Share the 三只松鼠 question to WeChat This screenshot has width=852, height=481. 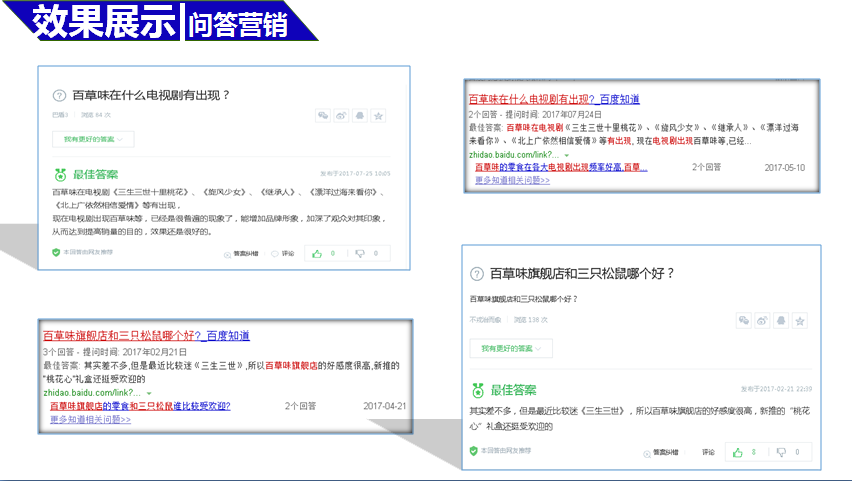pyautogui.click(x=744, y=321)
